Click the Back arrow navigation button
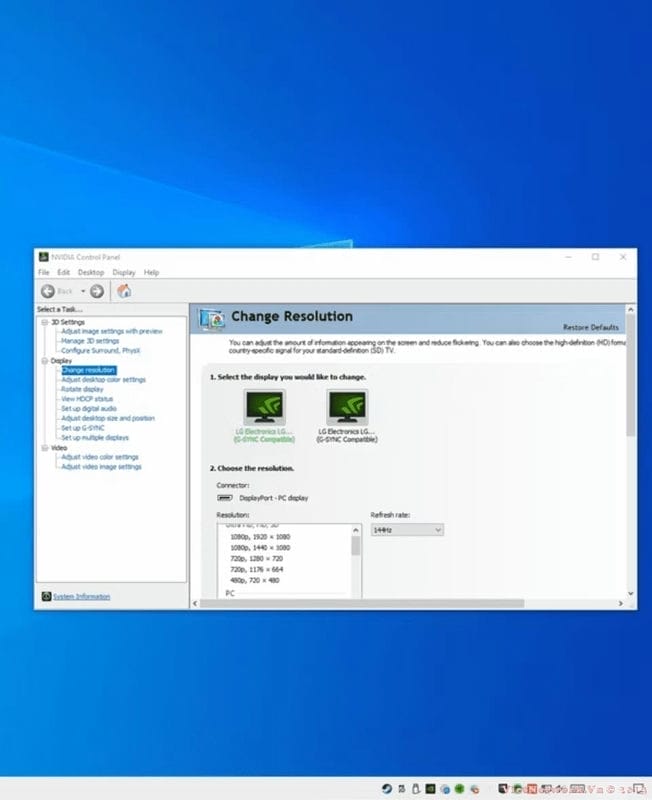The width and height of the screenshot is (652, 800). (x=48, y=291)
